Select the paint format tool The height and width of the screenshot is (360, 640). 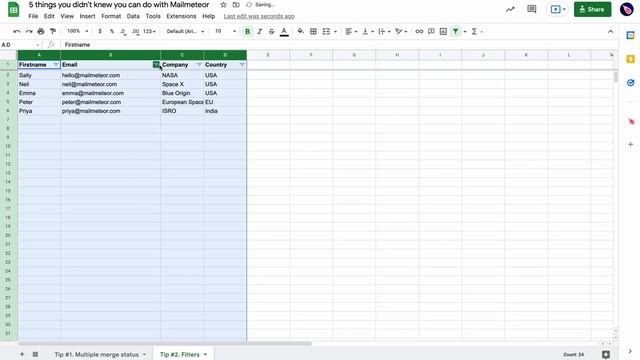click(53, 31)
